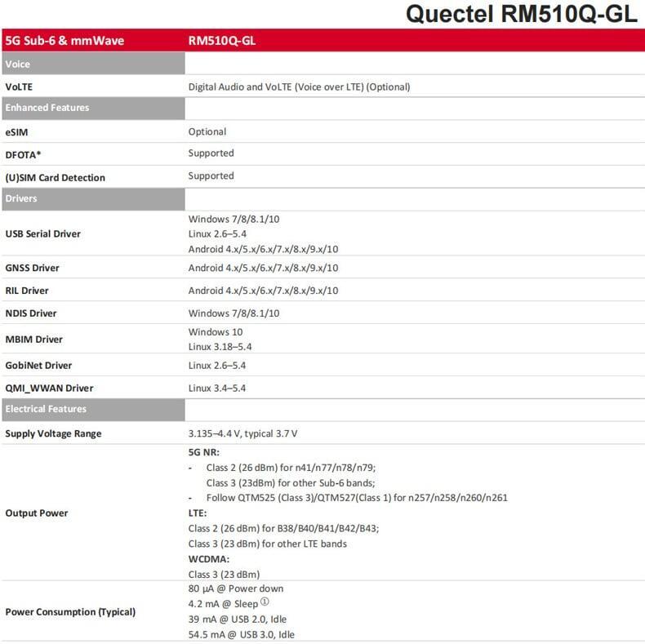Click the 'MBIM Driver' label
This screenshot has height=644, width=645.
click(33, 340)
